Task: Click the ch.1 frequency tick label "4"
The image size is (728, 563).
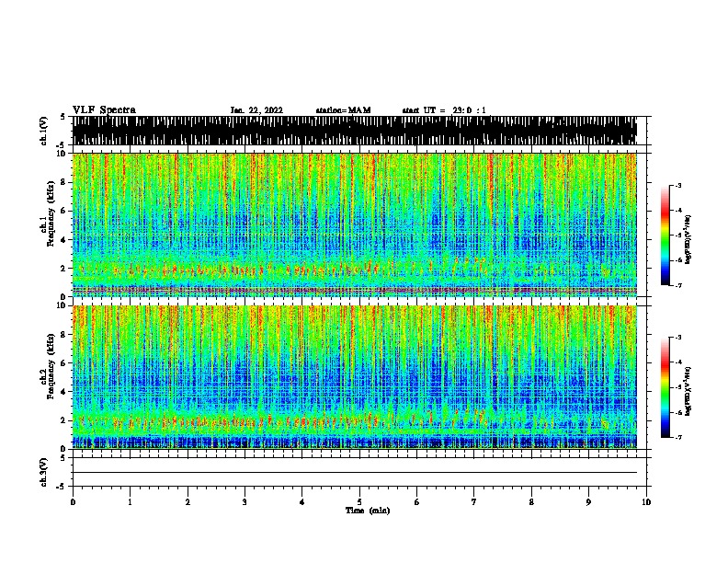Action: click(64, 240)
